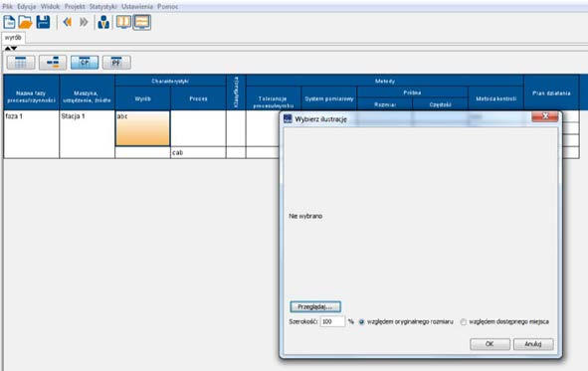Open a file using the folder icon

tap(25, 22)
